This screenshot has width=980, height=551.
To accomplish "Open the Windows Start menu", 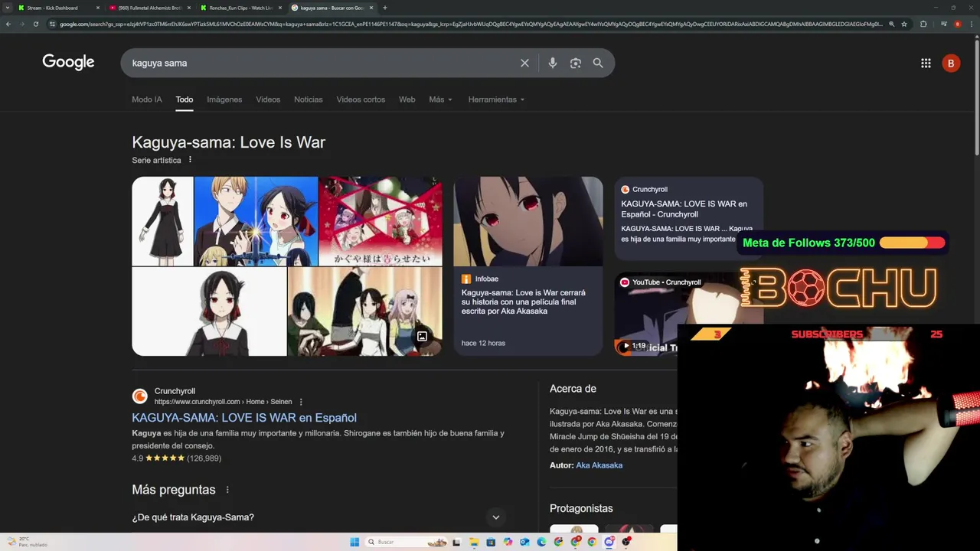I will click(354, 542).
